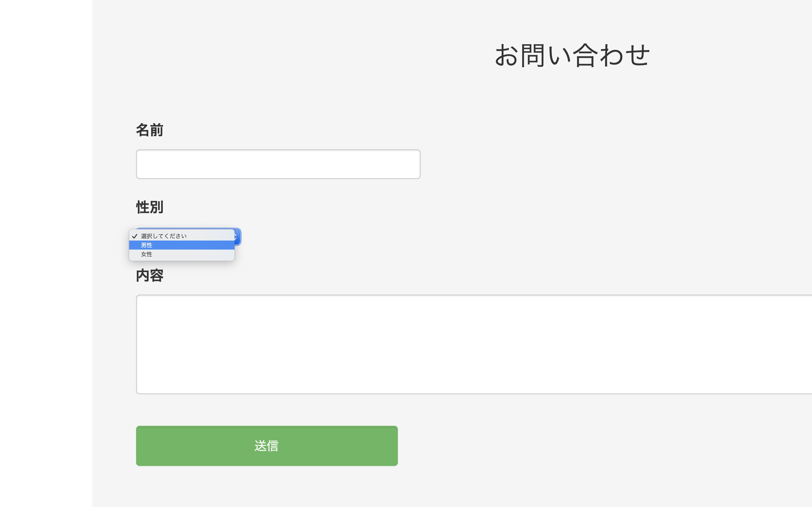Click the 性別 field label
Screen dimensions: 812x507
point(150,207)
